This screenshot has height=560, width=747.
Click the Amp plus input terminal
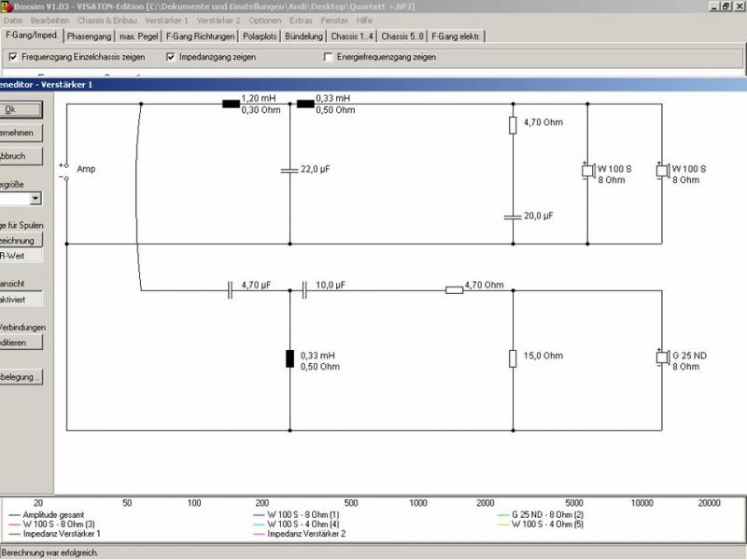(x=66, y=165)
